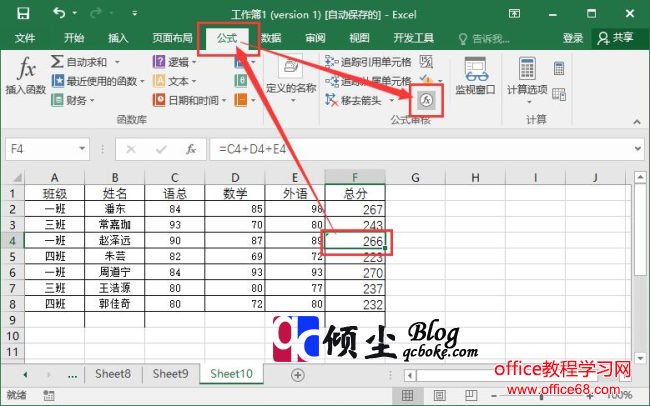The image size is (650, 406).
Task: Click the select-all corner triangle
Action: click(17, 177)
